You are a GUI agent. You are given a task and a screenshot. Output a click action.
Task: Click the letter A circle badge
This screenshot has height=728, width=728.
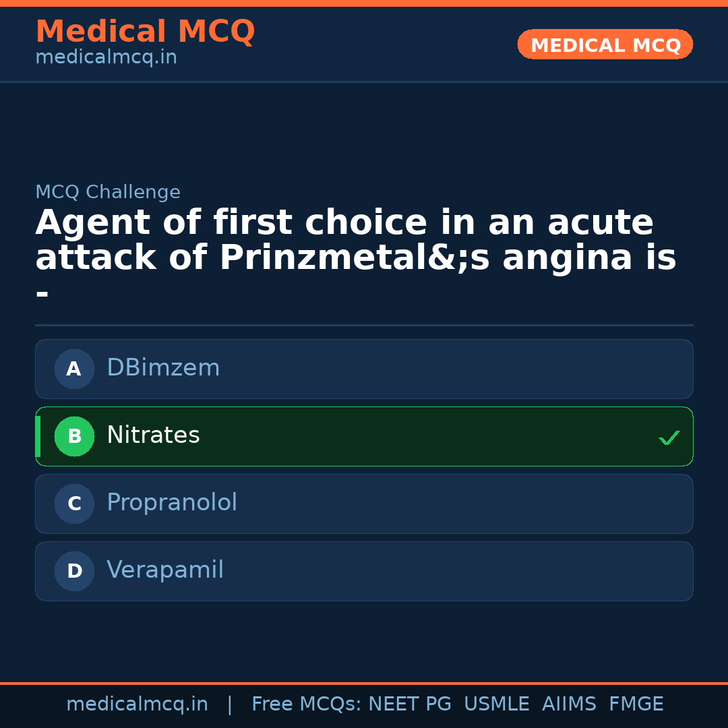[x=74, y=369]
